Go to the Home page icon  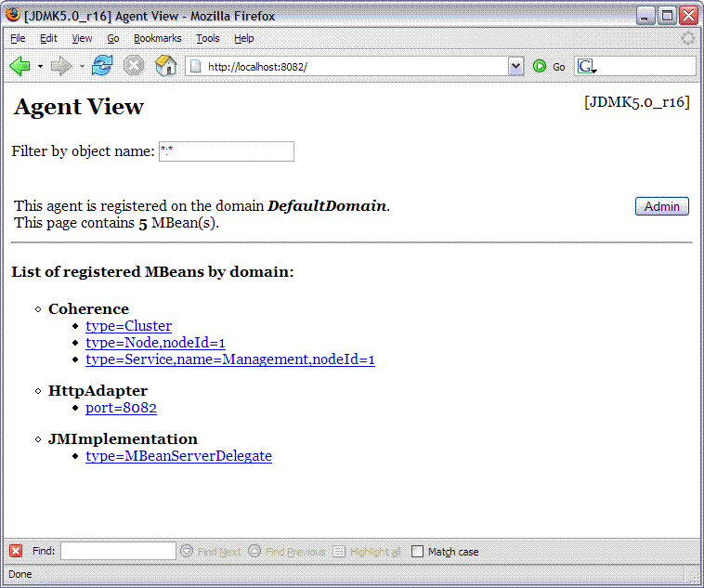[x=165, y=66]
